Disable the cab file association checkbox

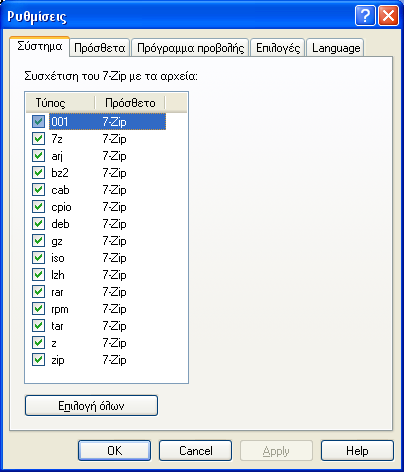pyautogui.click(x=38, y=189)
